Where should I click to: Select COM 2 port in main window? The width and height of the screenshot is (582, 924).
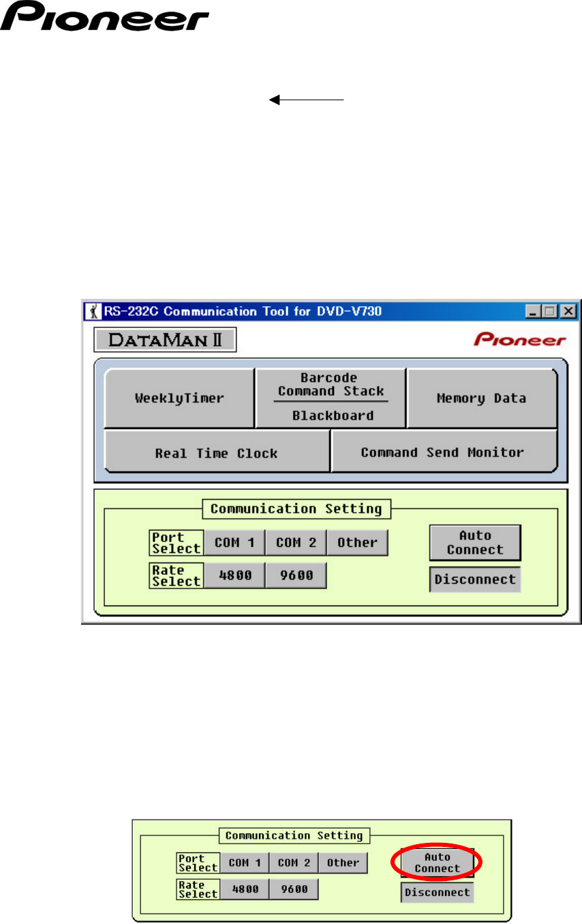click(296, 543)
